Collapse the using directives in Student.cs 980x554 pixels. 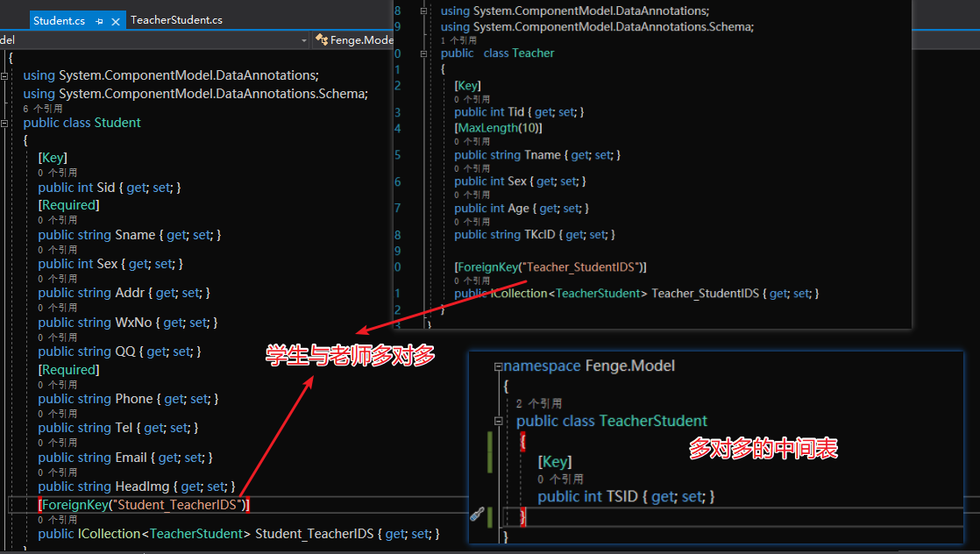click(x=4, y=75)
